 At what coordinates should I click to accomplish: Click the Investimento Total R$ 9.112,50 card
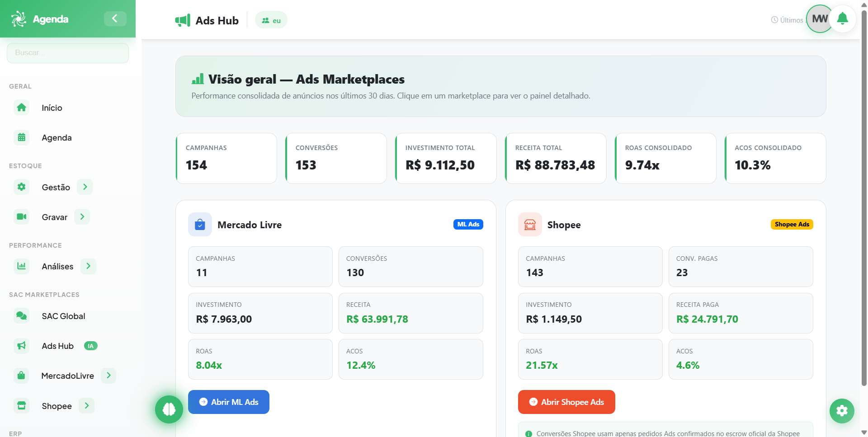click(446, 158)
